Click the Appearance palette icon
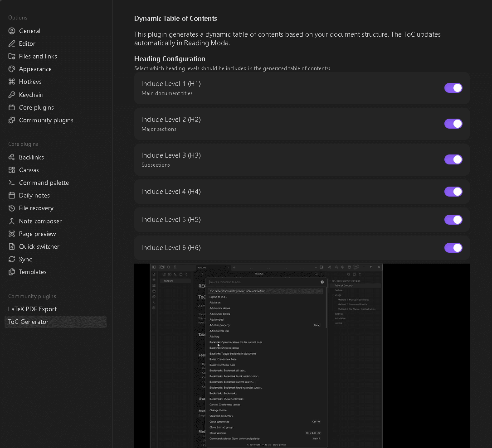The height and width of the screenshot is (448, 492). pos(12,69)
